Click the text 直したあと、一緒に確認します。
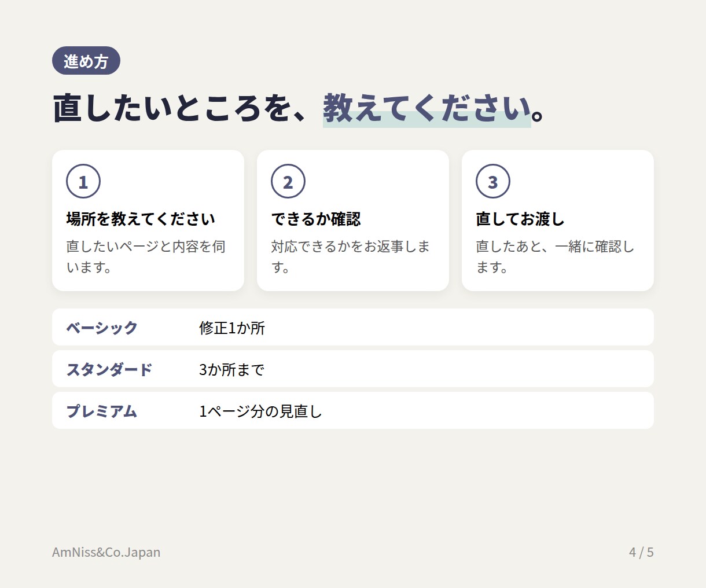Image resolution: width=706 pixels, height=588 pixels. (x=556, y=256)
